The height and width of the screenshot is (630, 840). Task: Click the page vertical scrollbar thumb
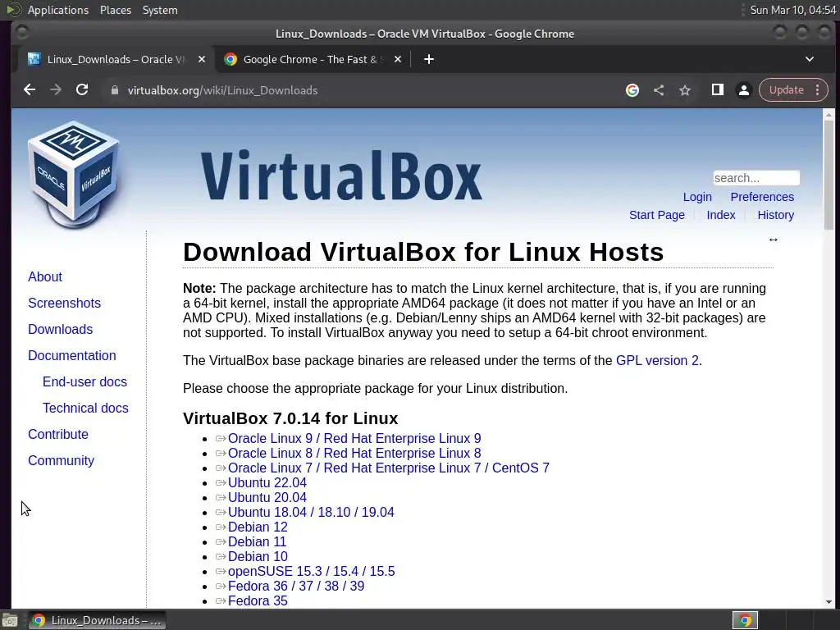(829, 174)
